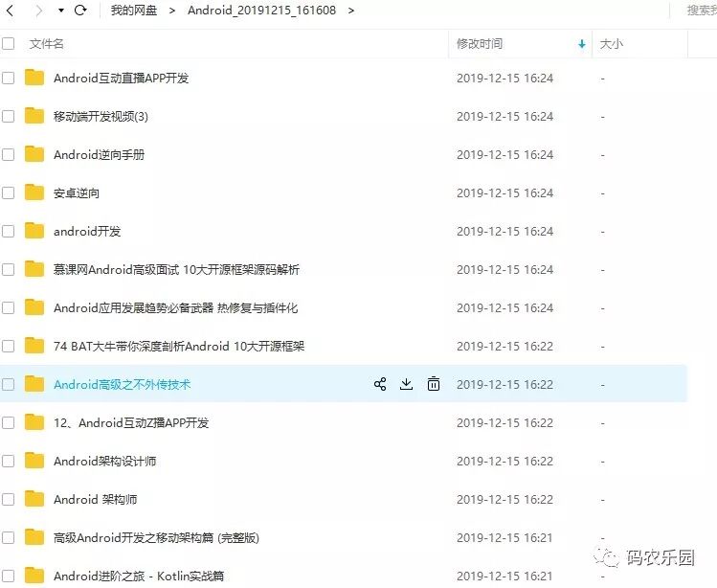Delete the Android高级之不外传技术 folder

point(434,384)
